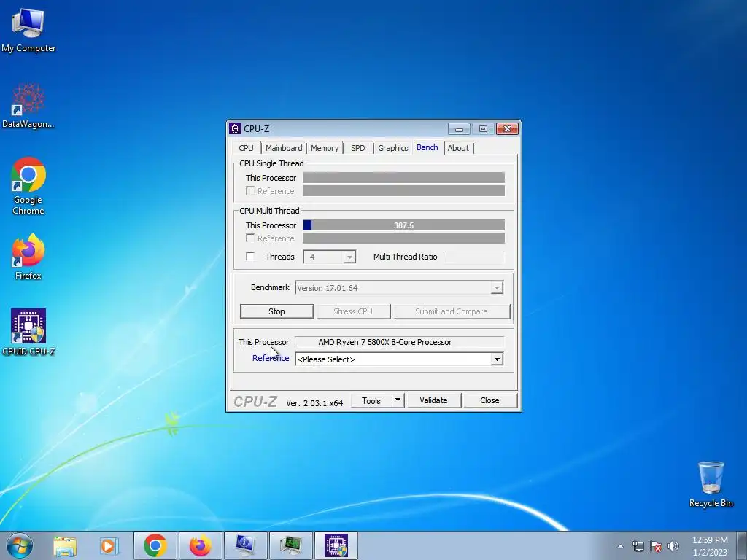Launch Google Chrome from desktop shortcut
The height and width of the screenshot is (560, 747).
pos(28,186)
